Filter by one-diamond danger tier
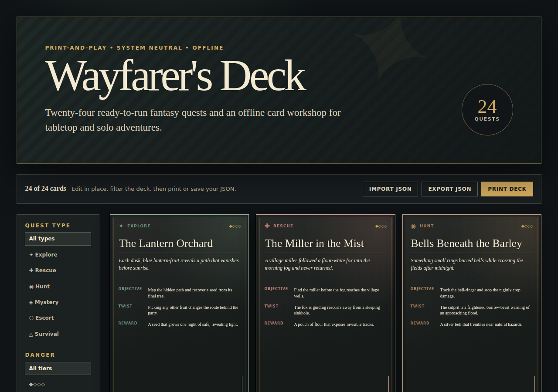Viewport: 558px width, 392px height. pos(58,384)
